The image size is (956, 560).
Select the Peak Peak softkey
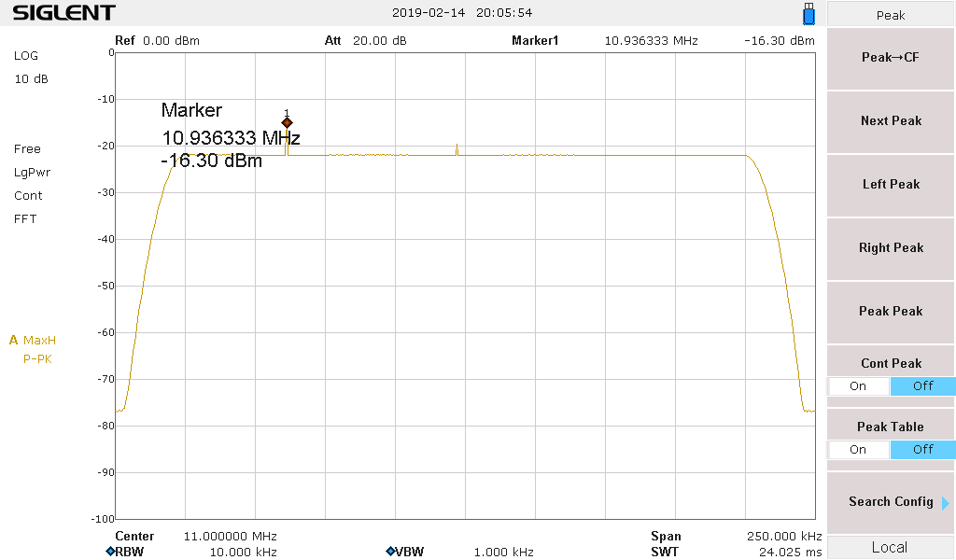pos(890,311)
